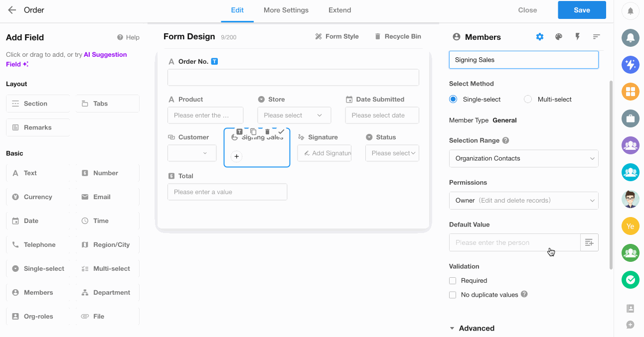Viewport: 644px width, 337px height.
Task: Click the default value list icon button
Action: (589, 242)
